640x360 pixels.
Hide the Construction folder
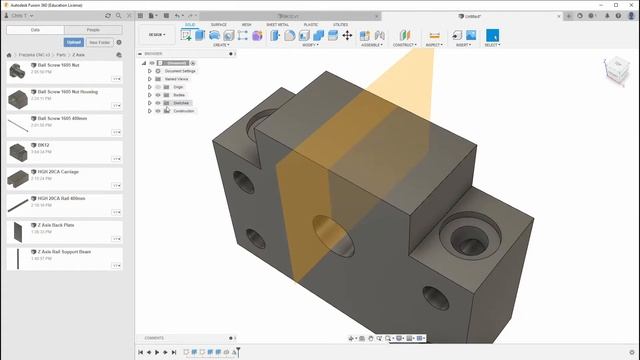point(158,111)
